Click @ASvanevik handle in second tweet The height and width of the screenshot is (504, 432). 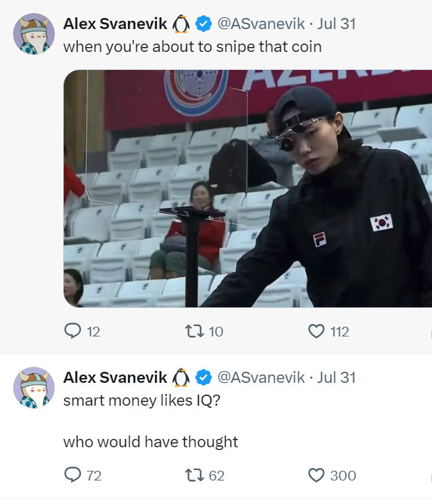tap(261, 378)
